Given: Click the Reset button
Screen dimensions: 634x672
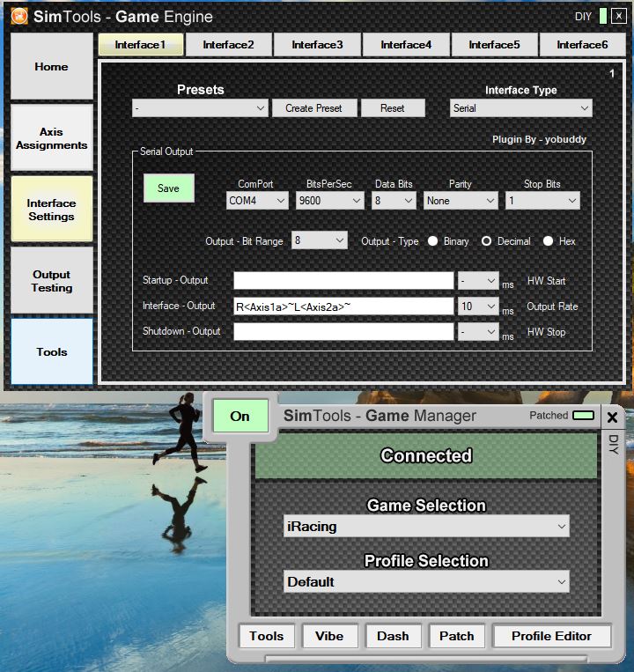Looking at the screenshot, I should point(393,108).
